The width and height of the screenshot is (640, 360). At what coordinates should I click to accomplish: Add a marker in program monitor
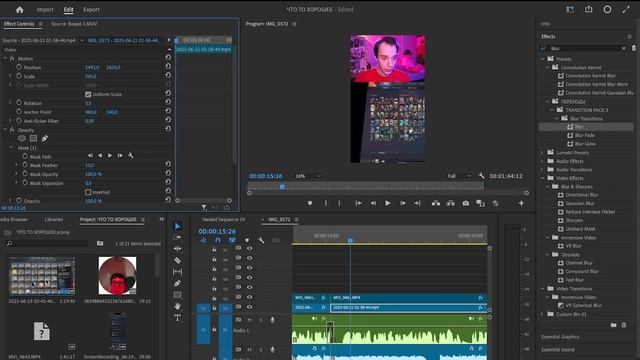point(310,203)
